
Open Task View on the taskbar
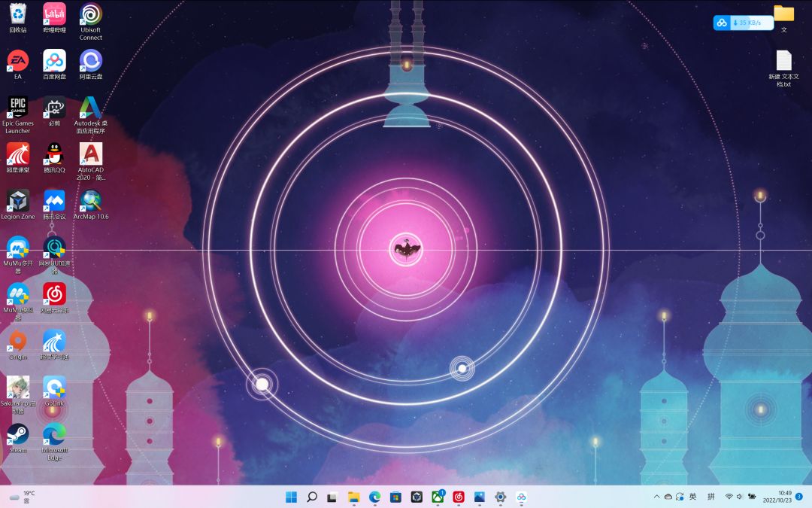(332, 497)
